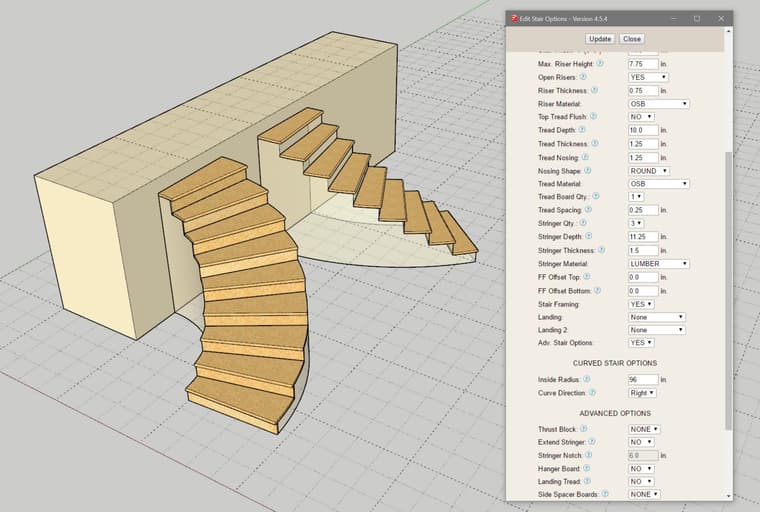Open help icon for Landing Tread
The height and width of the screenshot is (512, 760).
(587, 481)
